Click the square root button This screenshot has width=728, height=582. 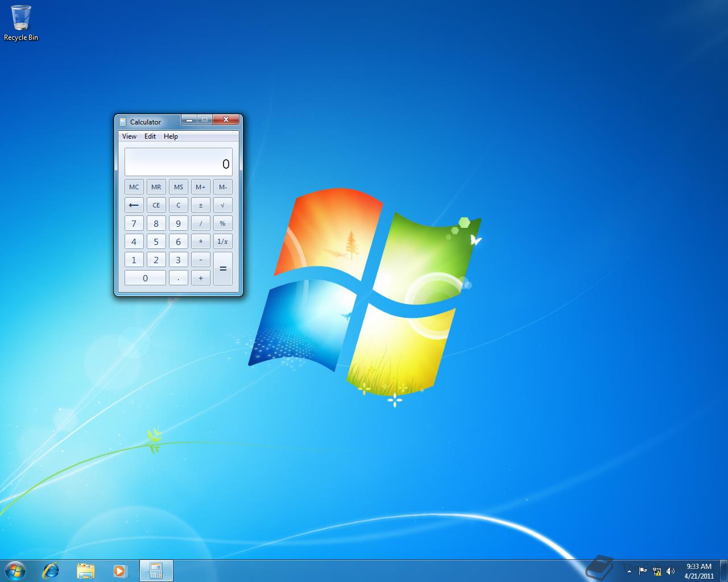pyautogui.click(x=223, y=205)
